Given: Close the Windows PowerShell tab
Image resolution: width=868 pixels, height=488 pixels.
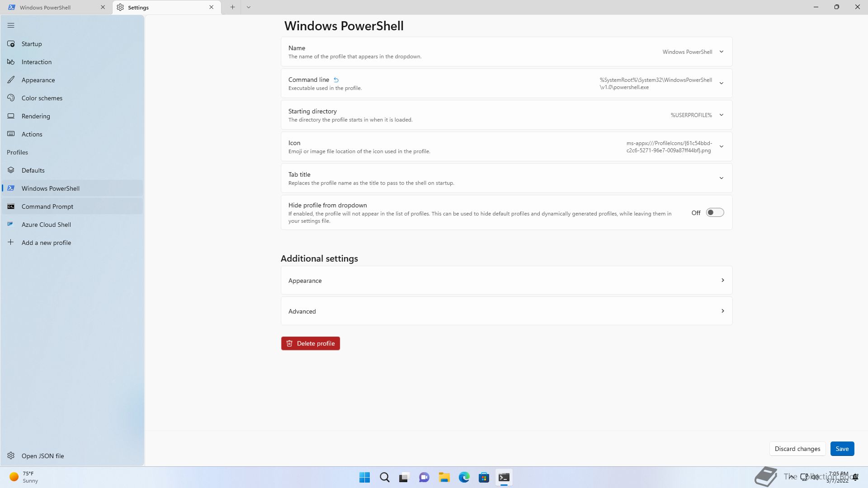Looking at the screenshot, I should (x=103, y=7).
